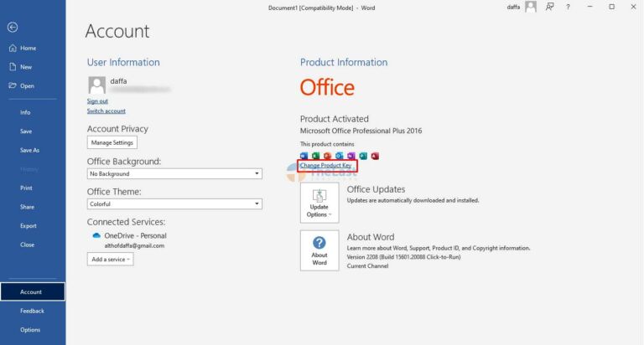Click the OneDrive cloud icon
This screenshot has width=644, height=345.
[x=96, y=235]
